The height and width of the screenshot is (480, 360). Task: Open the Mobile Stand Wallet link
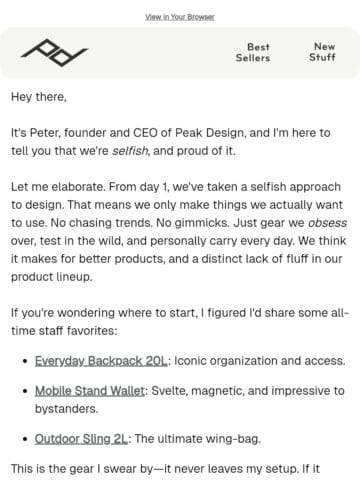click(x=90, y=391)
